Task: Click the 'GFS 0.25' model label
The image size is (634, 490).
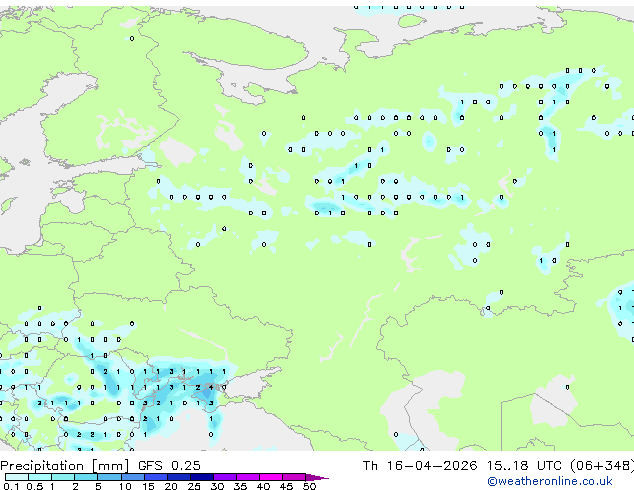Action: [169, 466]
